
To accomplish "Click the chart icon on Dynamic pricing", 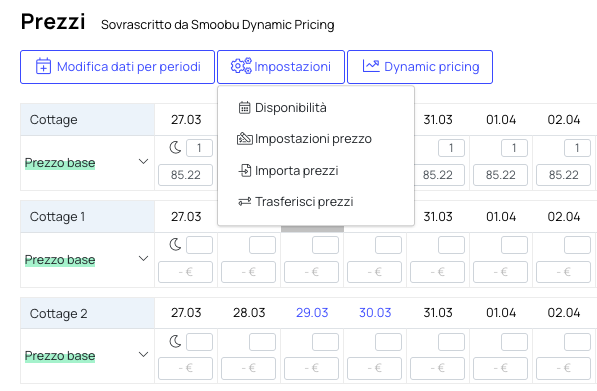I will (371, 66).
